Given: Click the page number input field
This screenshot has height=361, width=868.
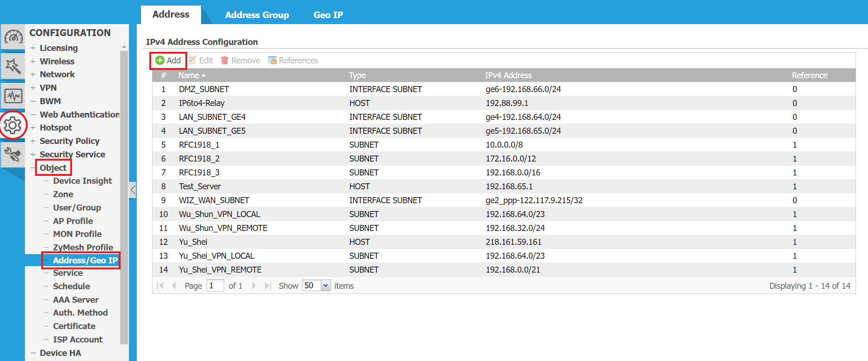Looking at the screenshot, I should coord(215,286).
